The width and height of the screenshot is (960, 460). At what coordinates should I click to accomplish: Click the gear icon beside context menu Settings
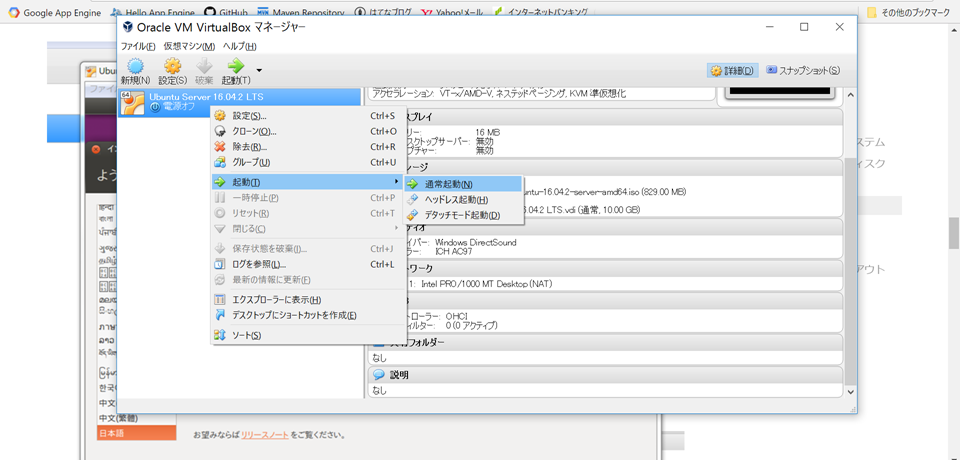(220, 116)
